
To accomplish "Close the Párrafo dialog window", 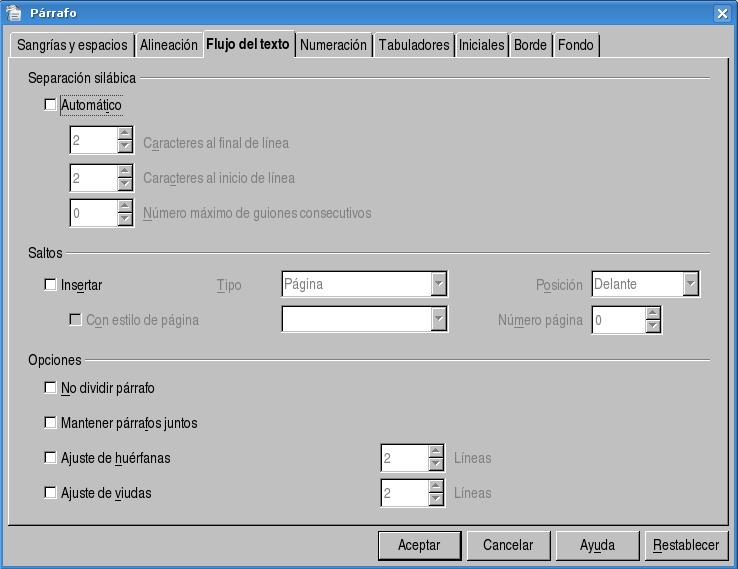I will point(722,13).
